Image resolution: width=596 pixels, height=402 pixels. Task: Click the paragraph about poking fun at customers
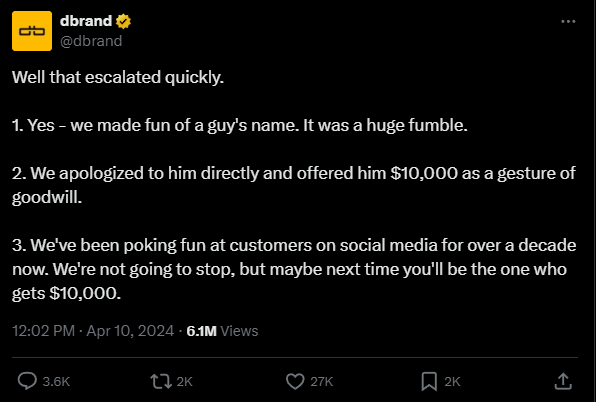click(294, 269)
